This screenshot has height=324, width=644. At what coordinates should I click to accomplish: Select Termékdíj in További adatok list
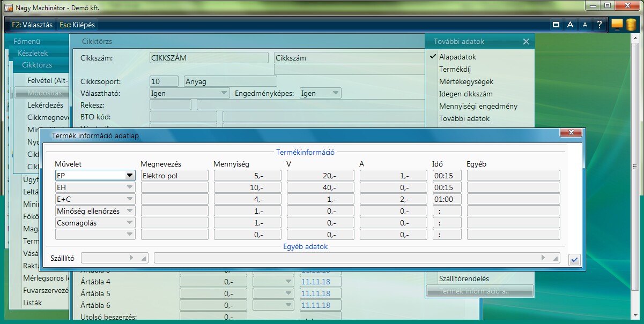455,69
